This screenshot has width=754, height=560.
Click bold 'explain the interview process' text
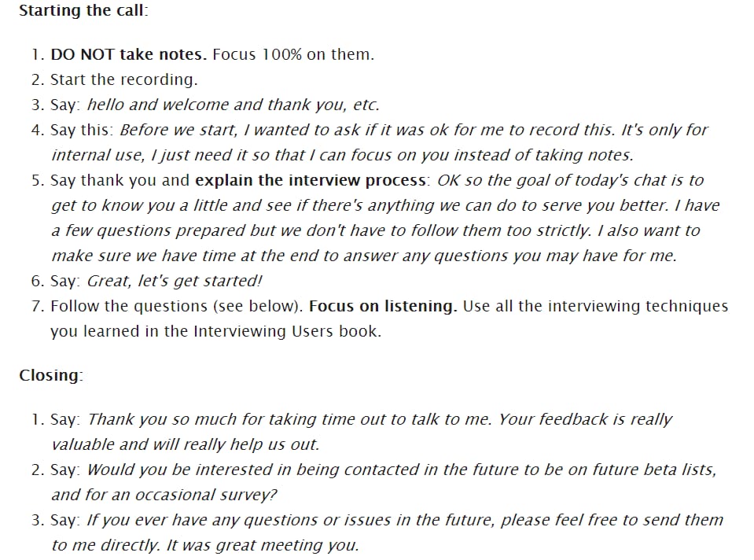(x=311, y=180)
